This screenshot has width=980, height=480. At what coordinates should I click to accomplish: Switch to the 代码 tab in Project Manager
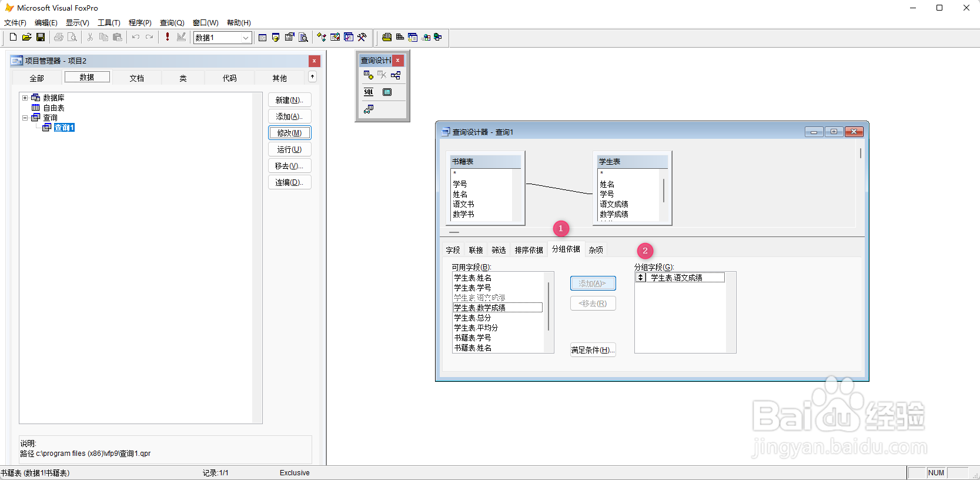click(x=229, y=78)
